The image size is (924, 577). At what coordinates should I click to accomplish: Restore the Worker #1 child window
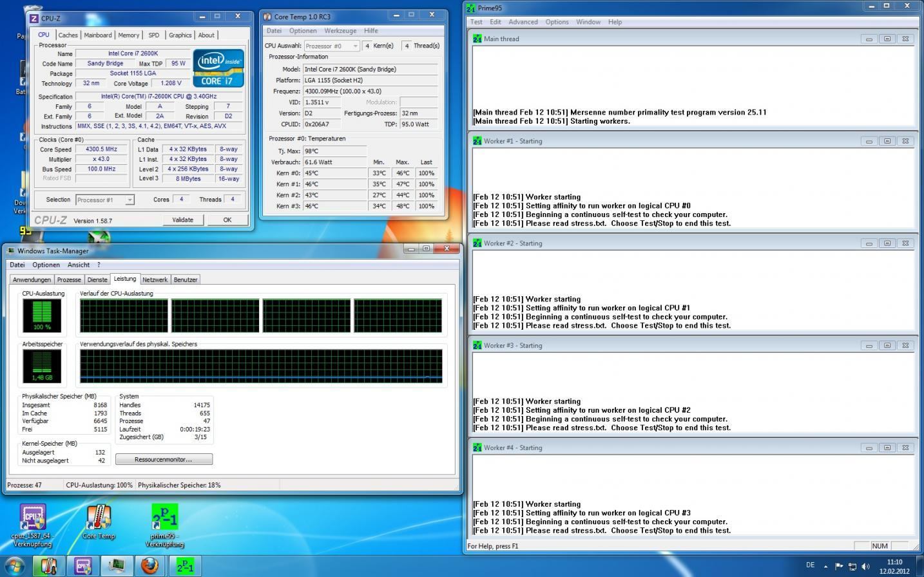coord(887,141)
